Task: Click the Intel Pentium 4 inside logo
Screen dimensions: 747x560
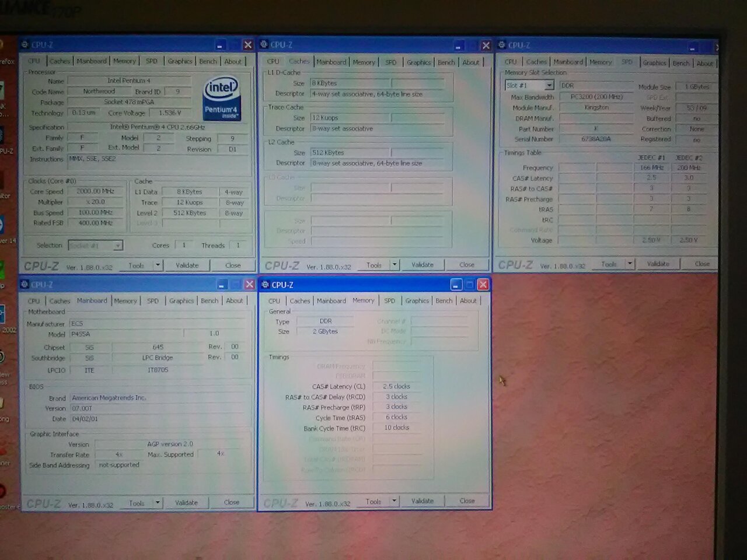Action: pos(221,97)
